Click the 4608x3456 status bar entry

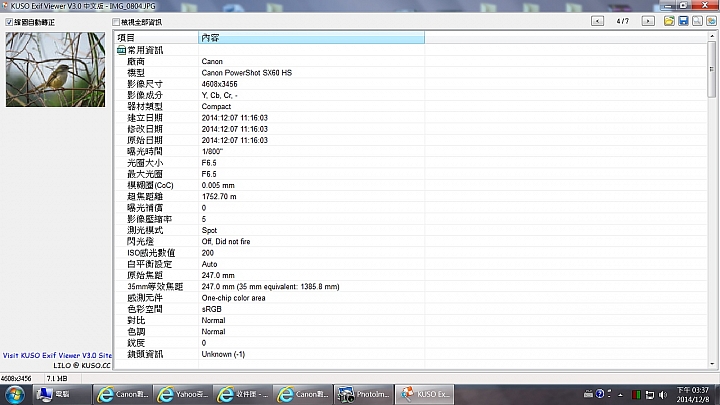tap(16, 379)
